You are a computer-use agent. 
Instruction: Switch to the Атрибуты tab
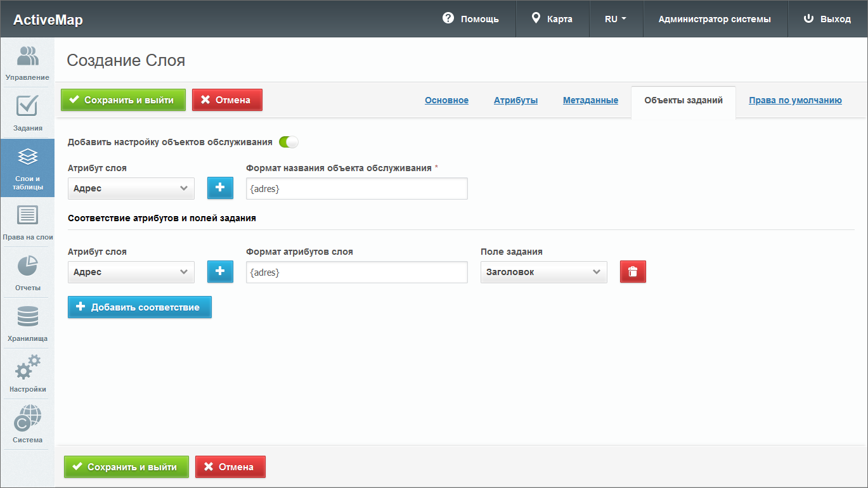[515, 100]
